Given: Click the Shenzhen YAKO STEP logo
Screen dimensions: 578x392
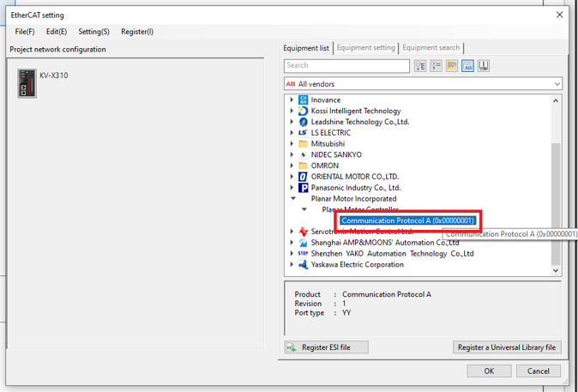Looking at the screenshot, I should pos(303,254).
